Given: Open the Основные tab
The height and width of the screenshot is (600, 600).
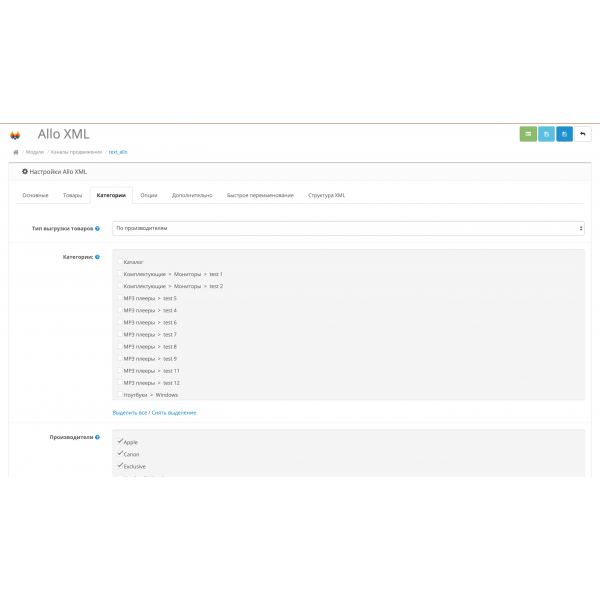Looking at the screenshot, I should (x=35, y=195).
